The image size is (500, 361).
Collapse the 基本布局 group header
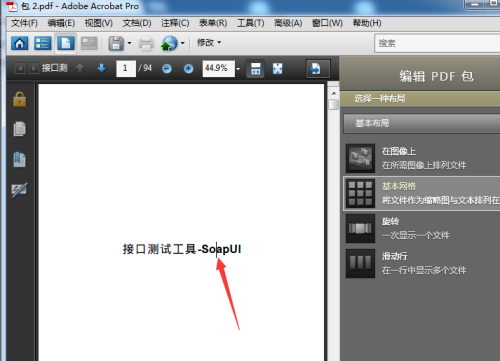(422, 123)
